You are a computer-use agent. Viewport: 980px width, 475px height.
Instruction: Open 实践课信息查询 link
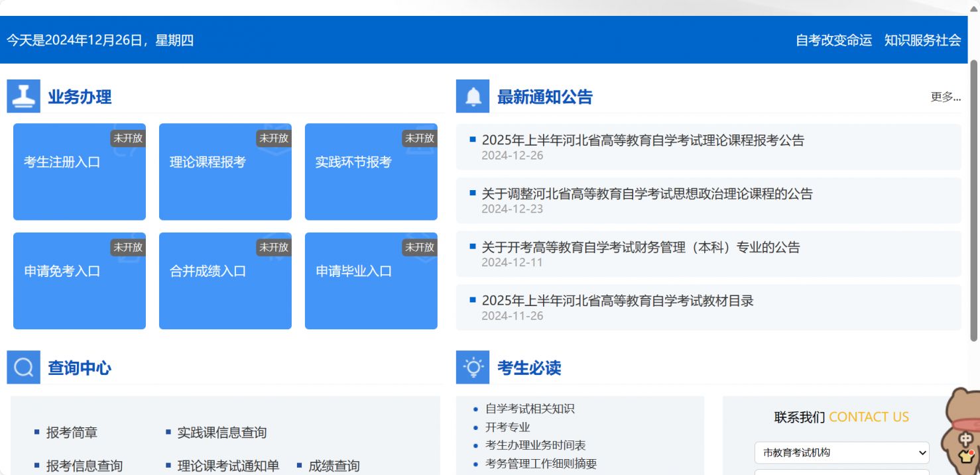tap(221, 433)
